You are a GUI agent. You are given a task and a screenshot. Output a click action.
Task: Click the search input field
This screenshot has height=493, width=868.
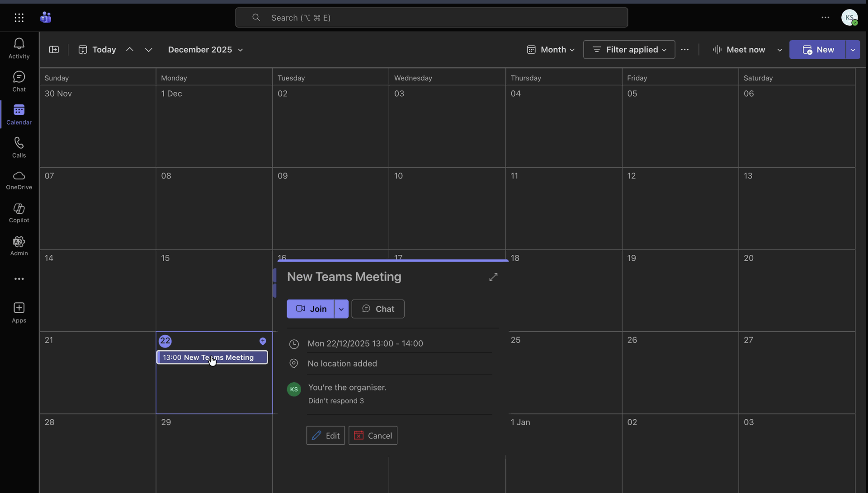(431, 18)
